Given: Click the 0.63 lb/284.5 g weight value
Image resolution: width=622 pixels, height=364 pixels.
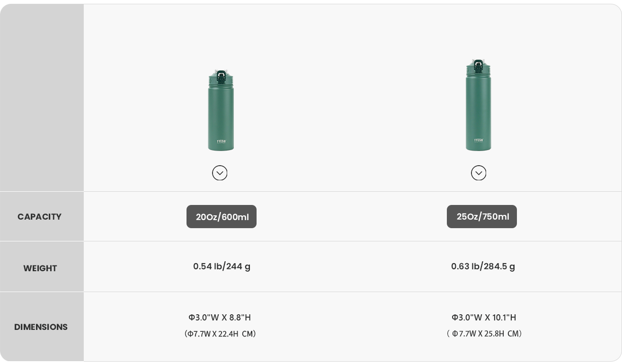Looking at the screenshot, I should (483, 266).
